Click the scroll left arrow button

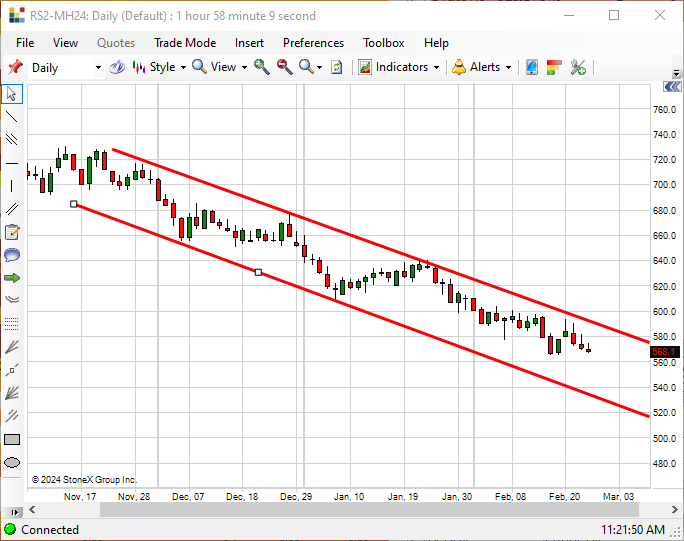pos(32,509)
